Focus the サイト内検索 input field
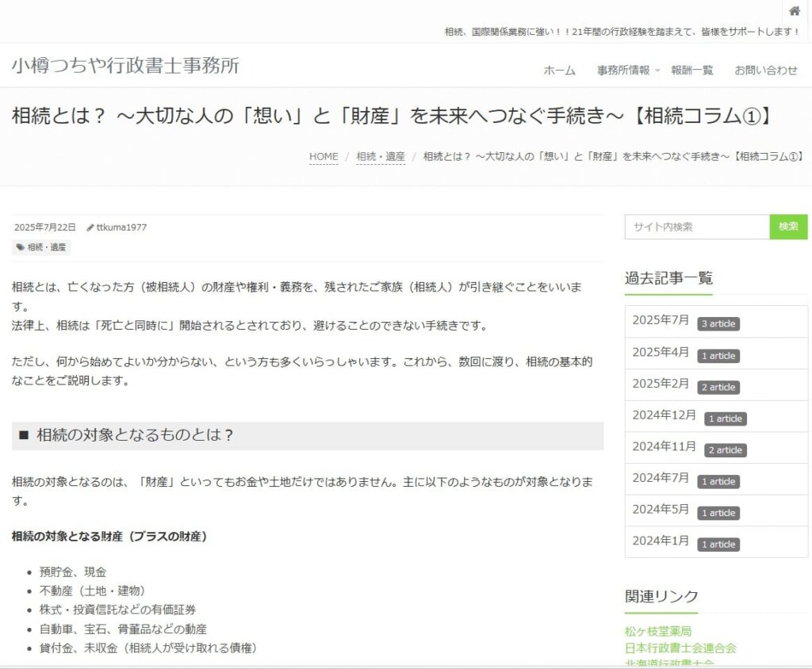Viewport: 812px width, 669px height. [696, 227]
